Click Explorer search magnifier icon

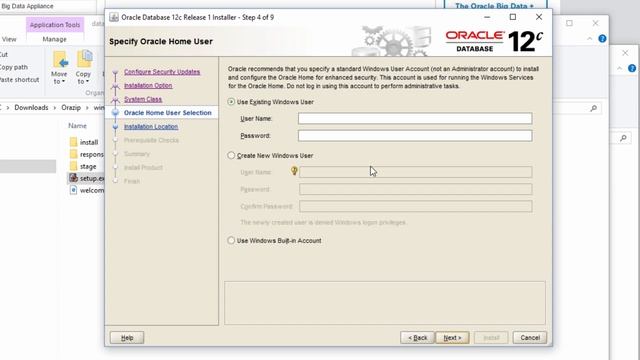pos(593,108)
